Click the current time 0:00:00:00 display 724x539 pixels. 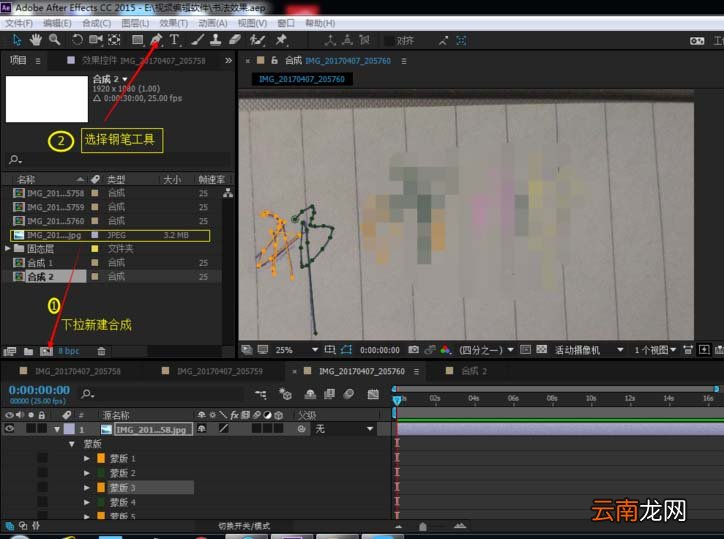tap(39, 390)
